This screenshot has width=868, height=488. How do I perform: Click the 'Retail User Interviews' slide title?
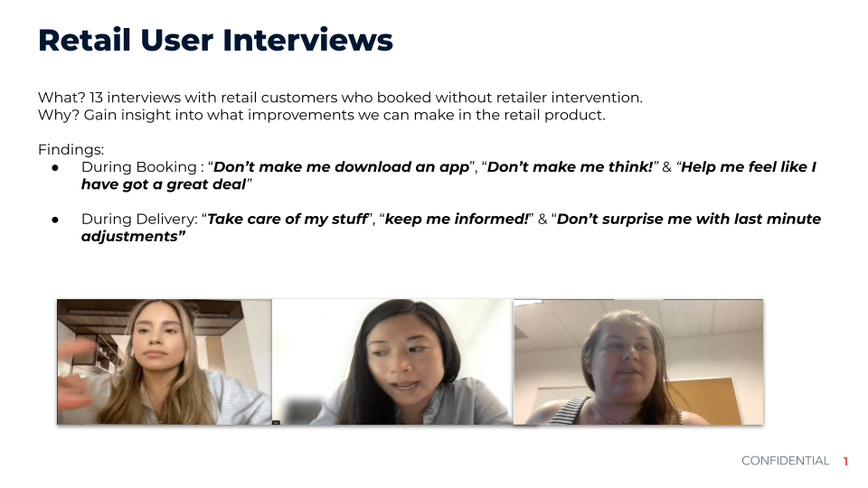tap(215, 41)
